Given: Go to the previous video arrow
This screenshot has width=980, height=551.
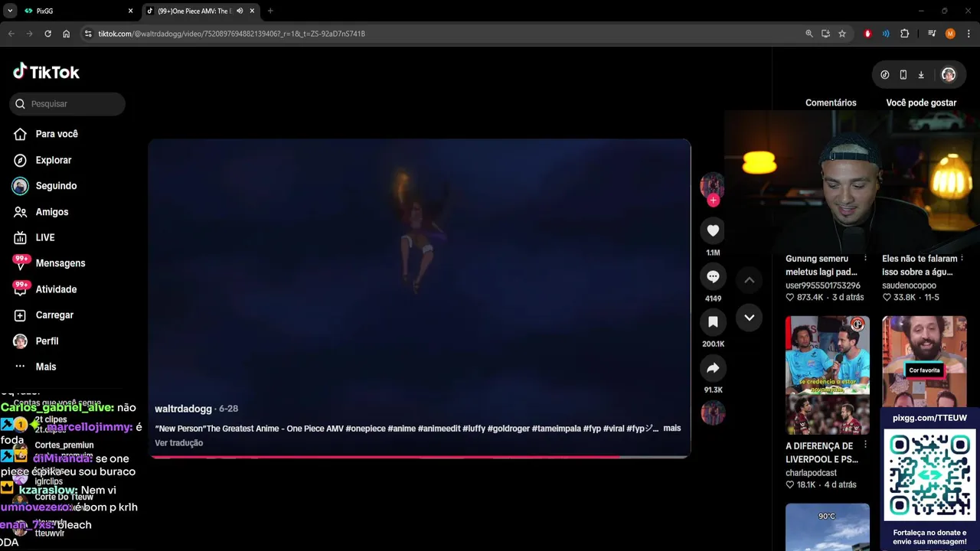Looking at the screenshot, I should [750, 280].
